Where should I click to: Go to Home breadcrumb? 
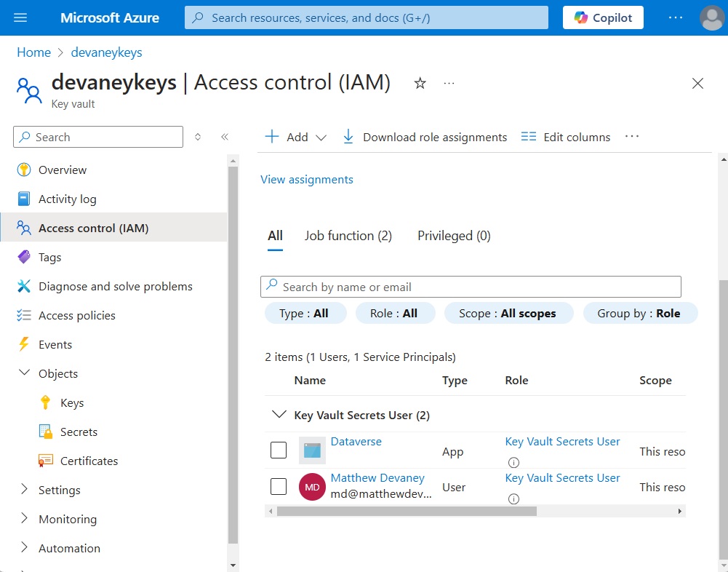(34, 52)
